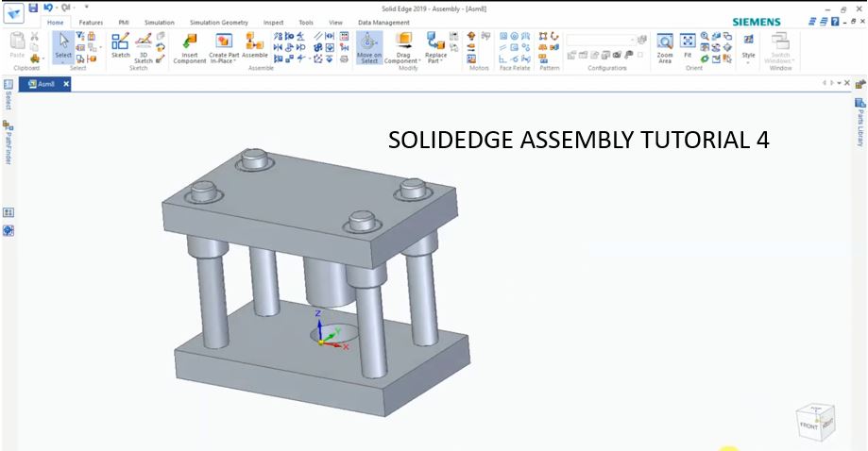The height and width of the screenshot is (451, 868).
Task: Open the Parts Library side panel
Action: click(859, 123)
